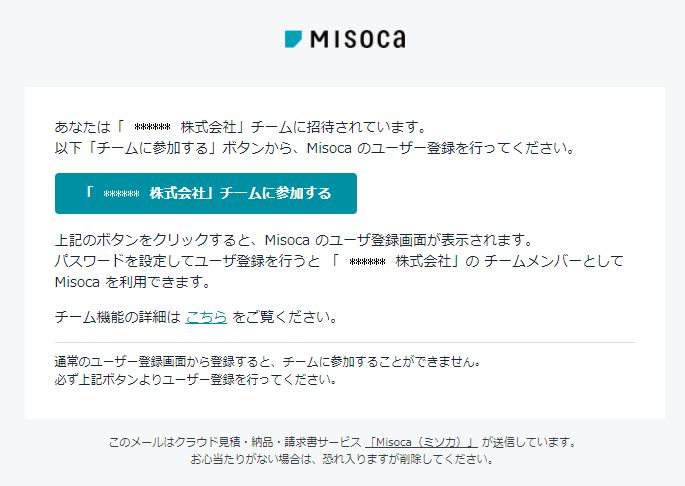Click the 通常のユーザー登録画面から warning line
The image size is (685, 486).
coord(267,362)
